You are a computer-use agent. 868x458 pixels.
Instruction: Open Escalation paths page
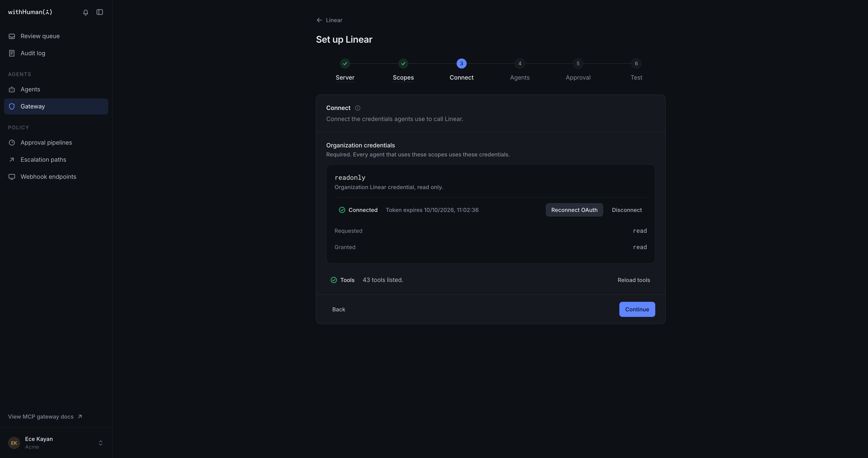tap(56, 160)
